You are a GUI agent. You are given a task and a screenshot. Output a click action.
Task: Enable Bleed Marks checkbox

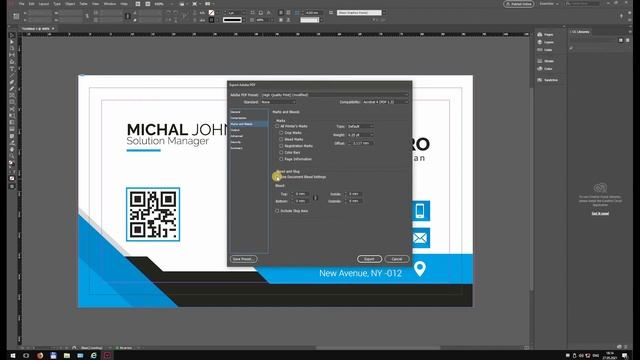[281, 140]
